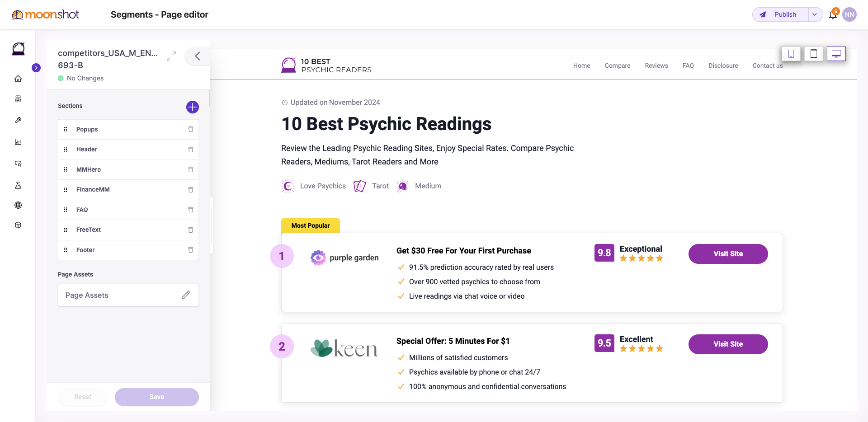Delete the FAQ section
The height and width of the screenshot is (422, 868).
(191, 210)
